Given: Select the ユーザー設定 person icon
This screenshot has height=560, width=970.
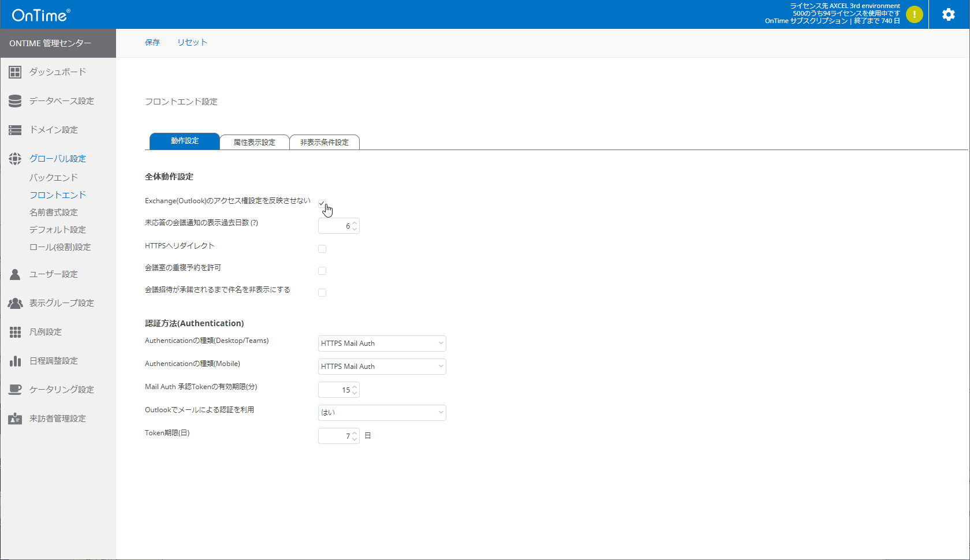Looking at the screenshot, I should (14, 274).
